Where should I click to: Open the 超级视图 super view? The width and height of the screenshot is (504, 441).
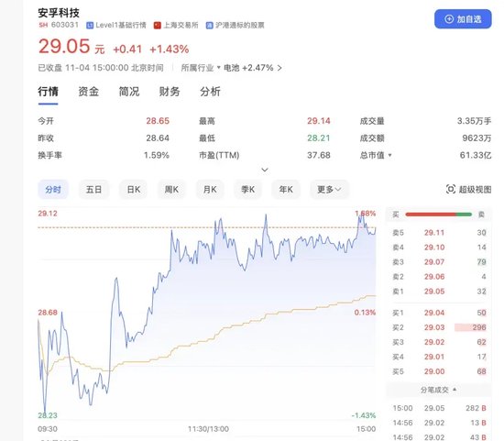point(469,189)
